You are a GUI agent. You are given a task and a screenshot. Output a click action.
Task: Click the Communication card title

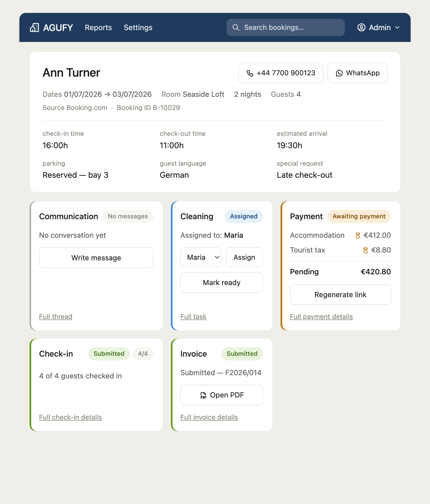click(x=69, y=216)
